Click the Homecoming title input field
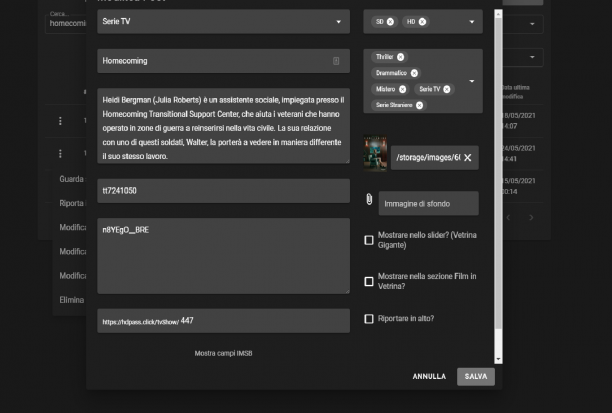Screen dimensions: 612x413 point(223,61)
